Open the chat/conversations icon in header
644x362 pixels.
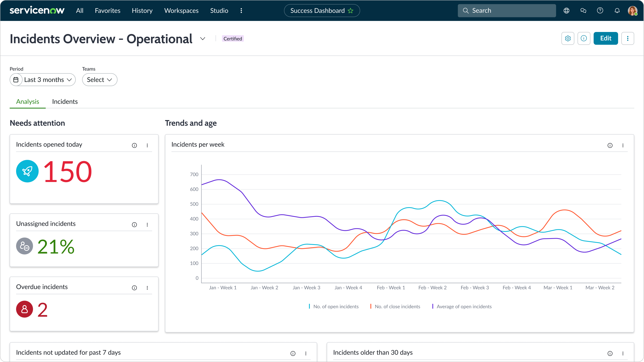click(583, 10)
